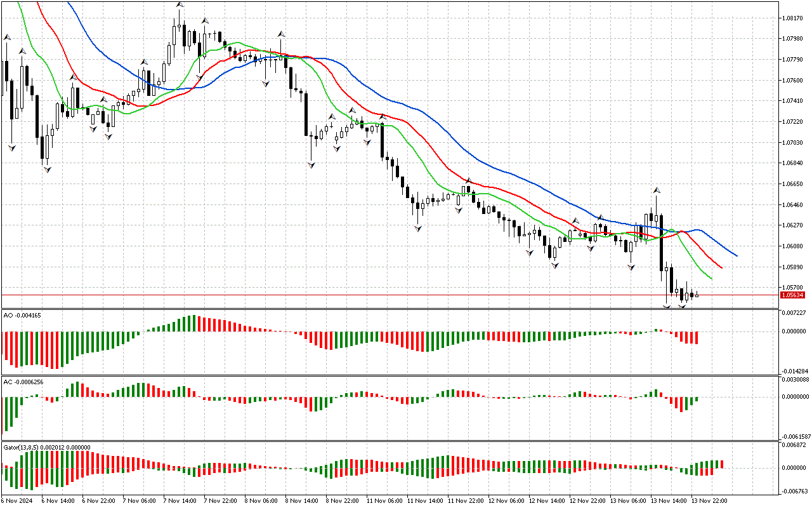Viewport: 812px width, 508px height.
Task: Pick the 1.07410 price scale value
Action: click(793, 101)
